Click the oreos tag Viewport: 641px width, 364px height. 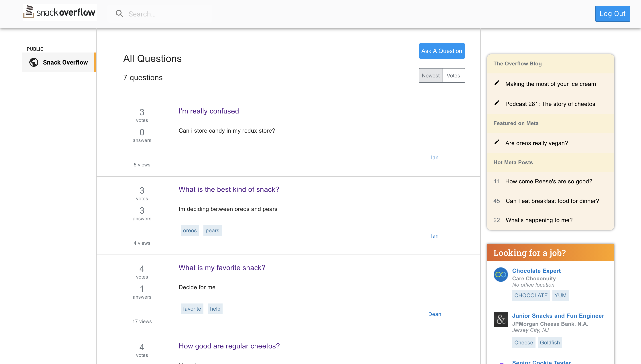[189, 231]
